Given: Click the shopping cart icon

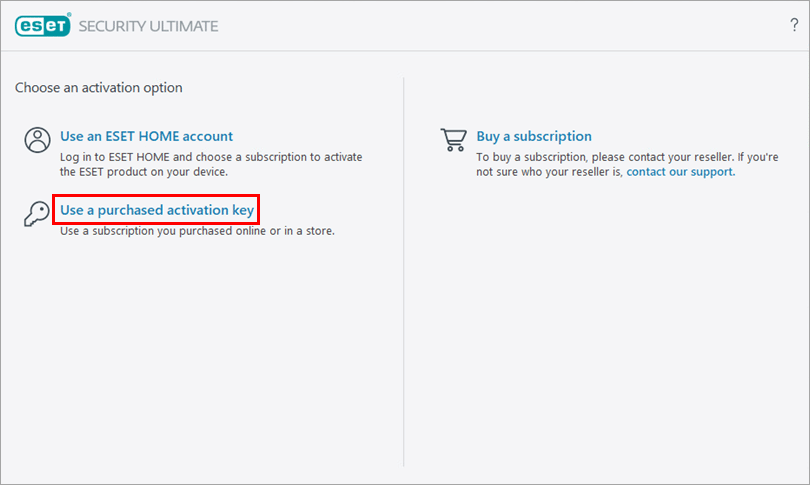Looking at the screenshot, I should click(453, 139).
